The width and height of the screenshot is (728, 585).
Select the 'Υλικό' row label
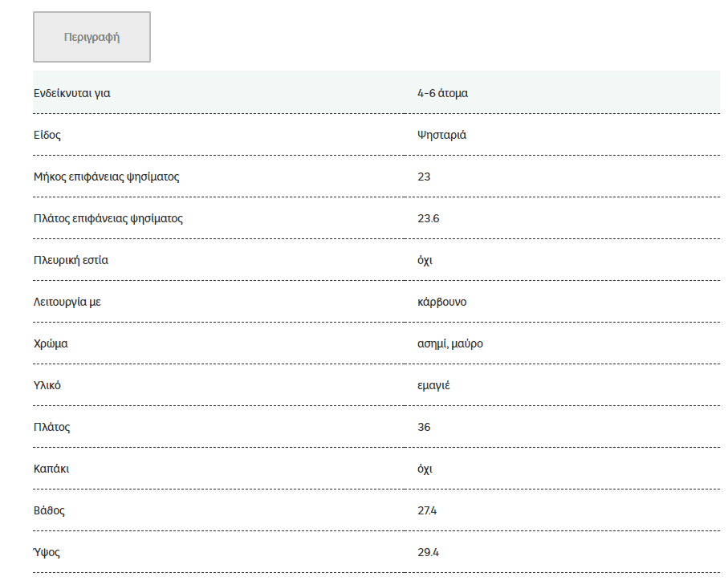pos(47,385)
